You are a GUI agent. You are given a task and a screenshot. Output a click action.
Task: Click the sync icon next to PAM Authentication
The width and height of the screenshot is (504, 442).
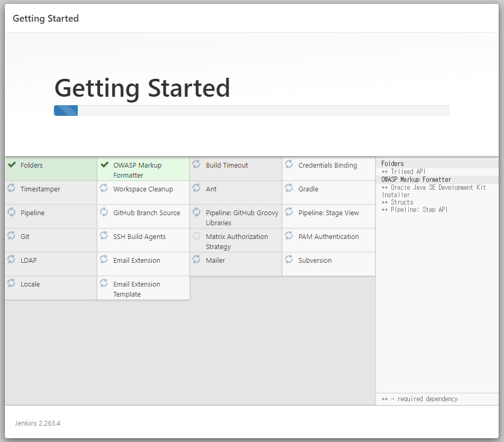point(289,235)
